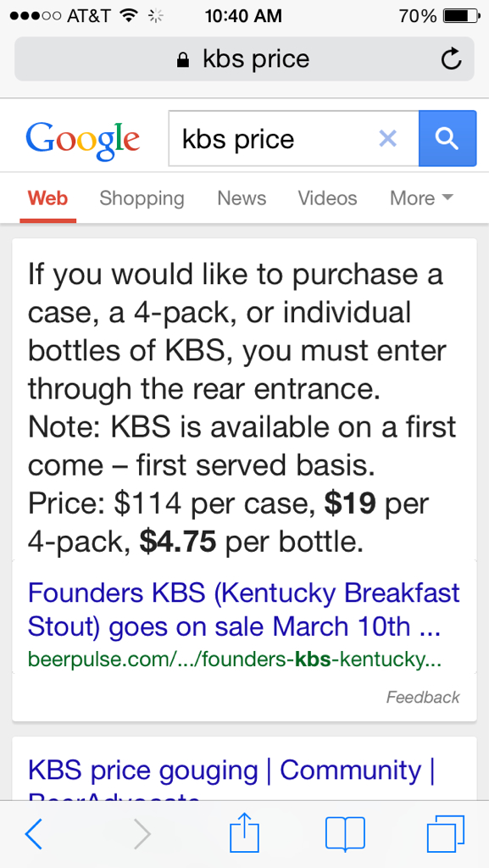The width and height of the screenshot is (489, 868).
Task: Select the Web results tab
Action: pos(47,198)
